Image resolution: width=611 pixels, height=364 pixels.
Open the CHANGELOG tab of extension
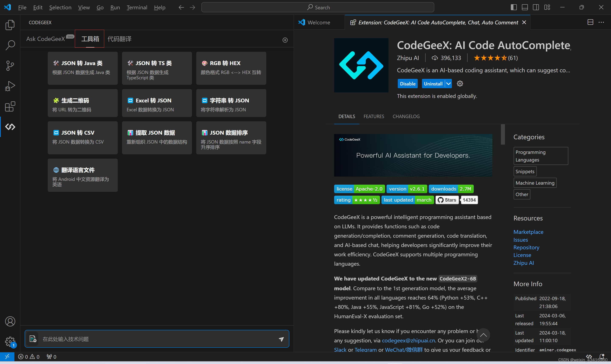(x=406, y=116)
